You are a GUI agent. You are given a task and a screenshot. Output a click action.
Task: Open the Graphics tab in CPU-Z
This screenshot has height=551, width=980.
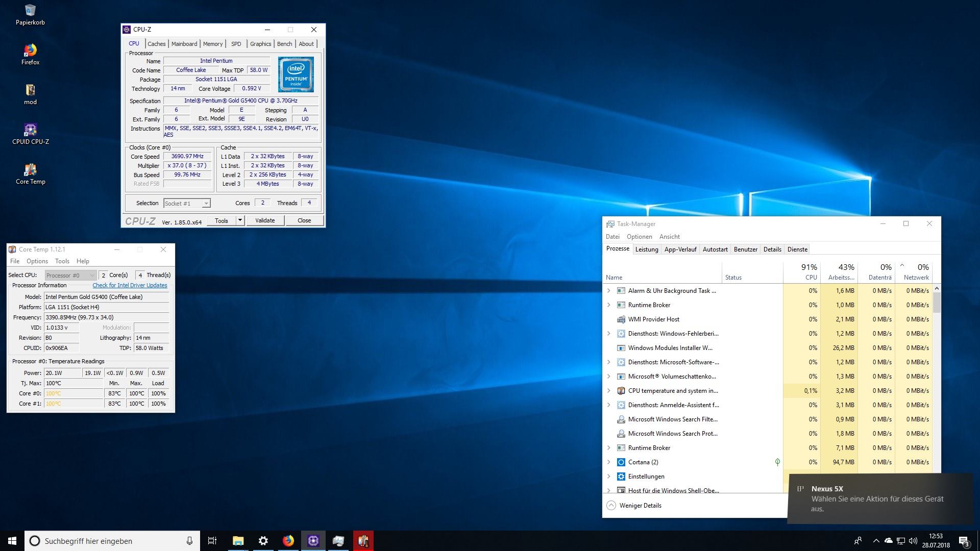[260, 44]
